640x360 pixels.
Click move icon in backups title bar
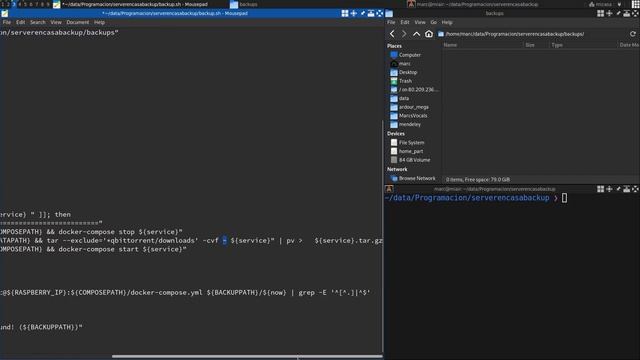609,13
